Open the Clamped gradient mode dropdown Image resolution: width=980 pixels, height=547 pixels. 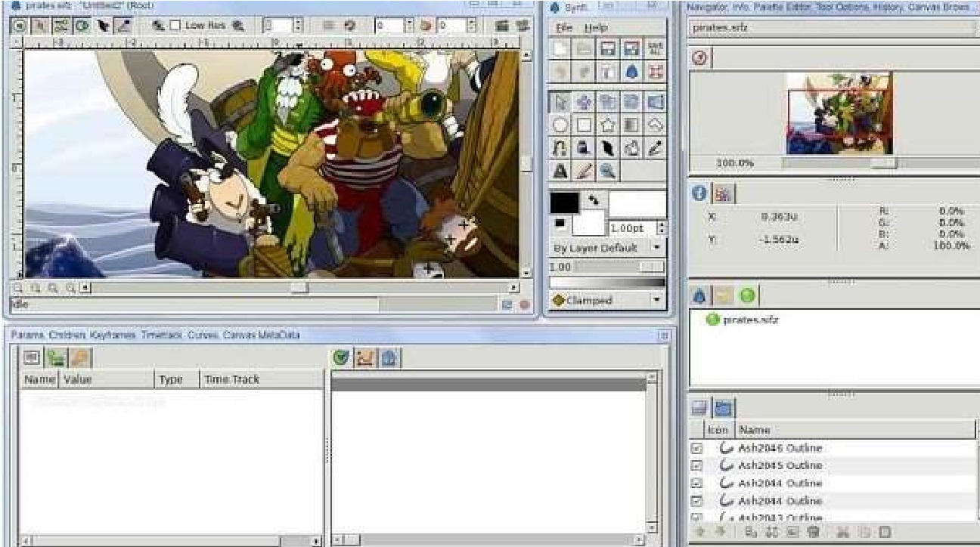coord(607,300)
